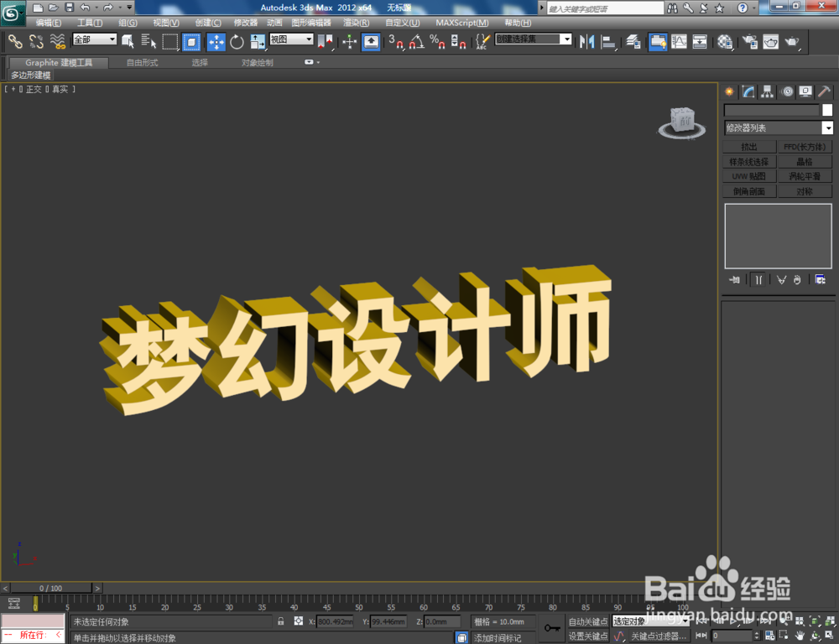
Task: Toggle the Angle Snap button
Action: point(417,41)
